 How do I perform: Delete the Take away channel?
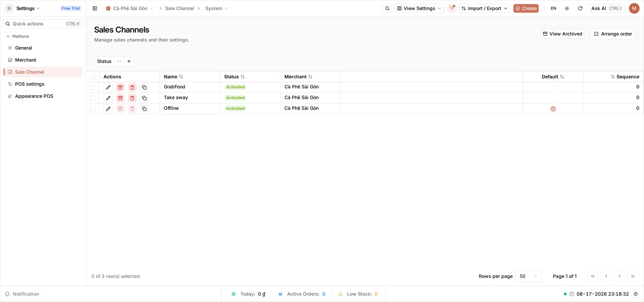pyautogui.click(x=132, y=98)
